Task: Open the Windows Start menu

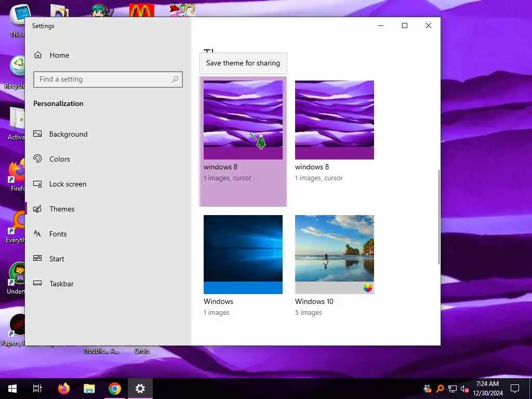Action: [x=12, y=389]
